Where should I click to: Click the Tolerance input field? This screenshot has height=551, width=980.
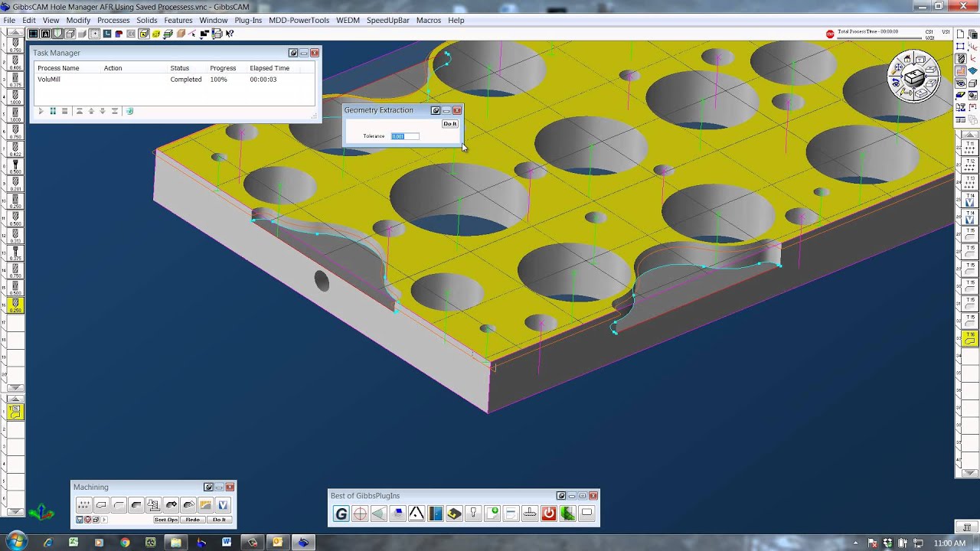pos(405,136)
